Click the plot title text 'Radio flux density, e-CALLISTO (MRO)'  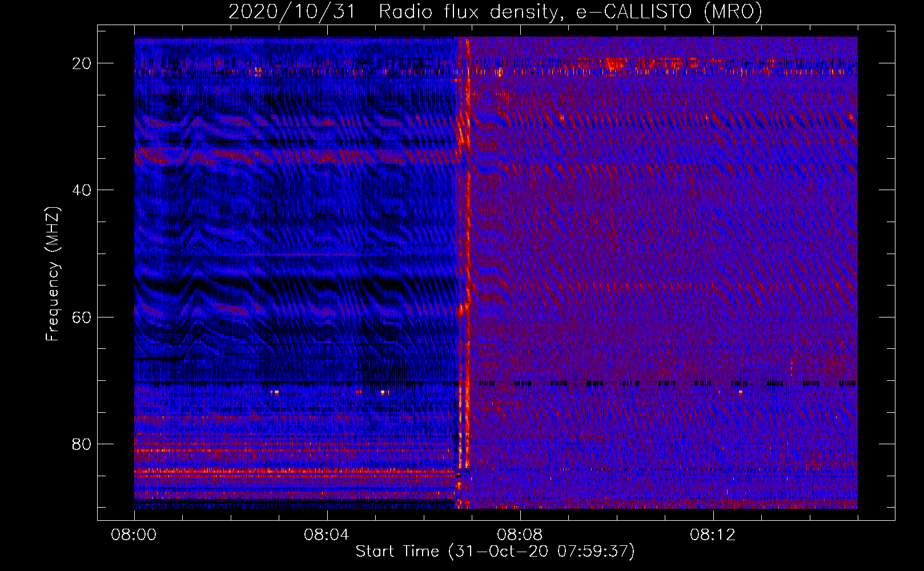tap(571, 12)
